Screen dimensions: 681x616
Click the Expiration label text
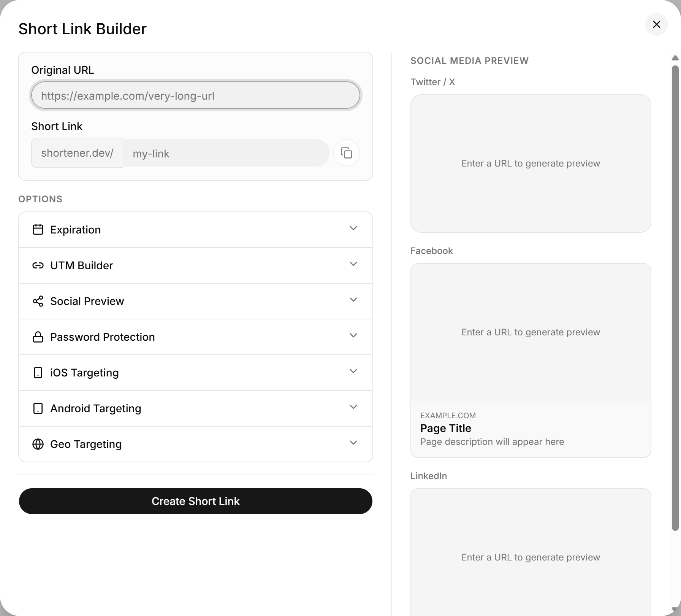(x=76, y=230)
